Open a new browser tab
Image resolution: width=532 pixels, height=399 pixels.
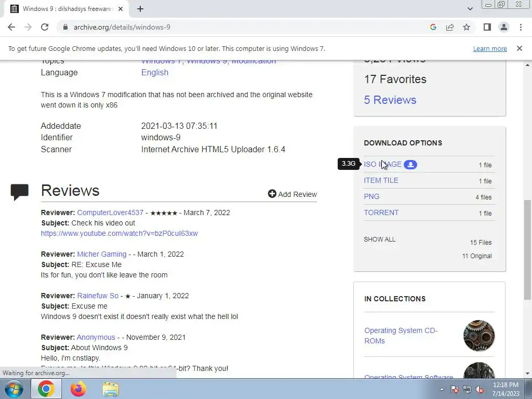tap(140, 9)
